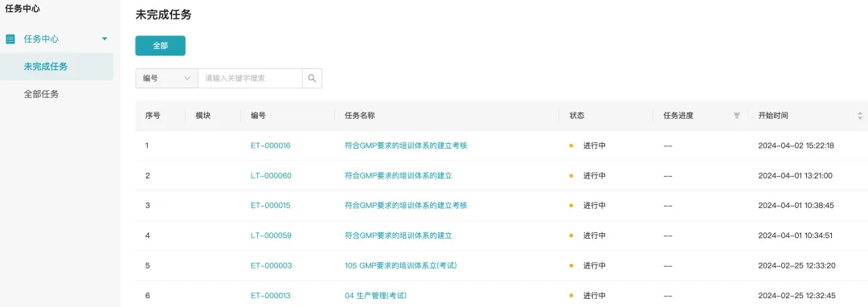Click the search magnifier icon

coord(312,79)
